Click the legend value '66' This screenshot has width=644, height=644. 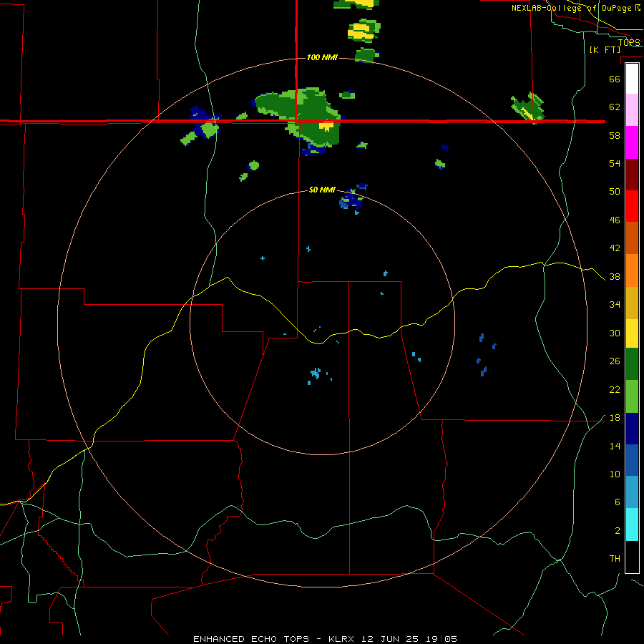615,79
